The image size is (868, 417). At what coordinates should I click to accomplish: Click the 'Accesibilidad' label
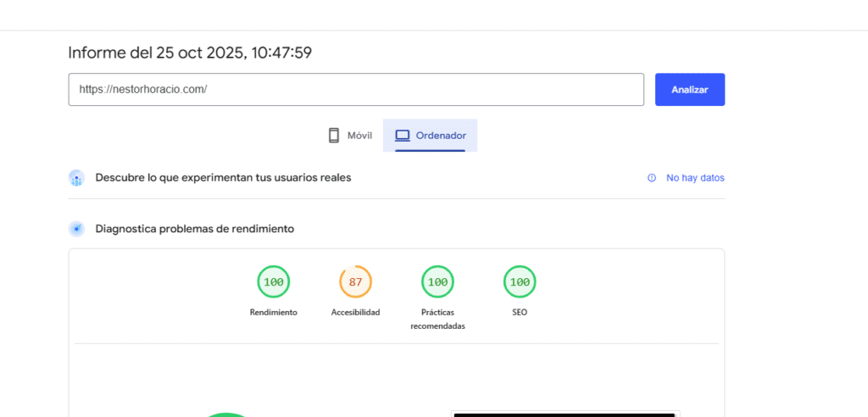(x=355, y=313)
